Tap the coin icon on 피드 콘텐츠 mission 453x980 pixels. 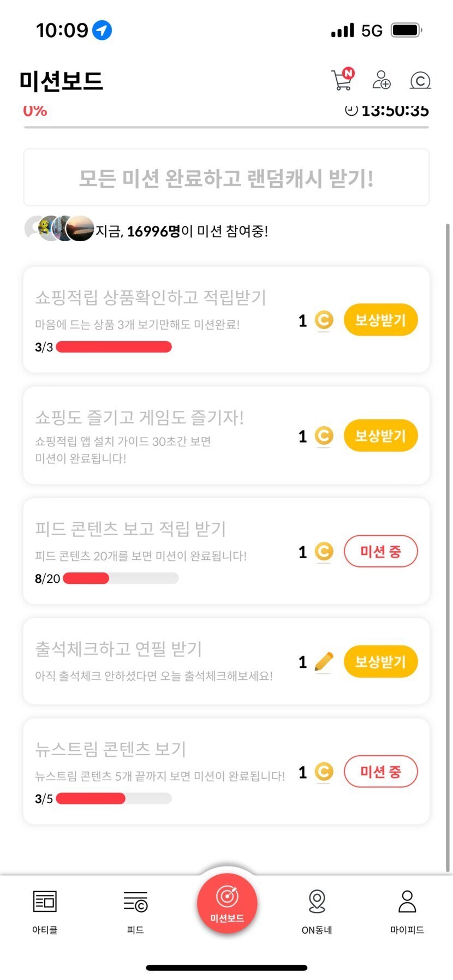point(324,552)
